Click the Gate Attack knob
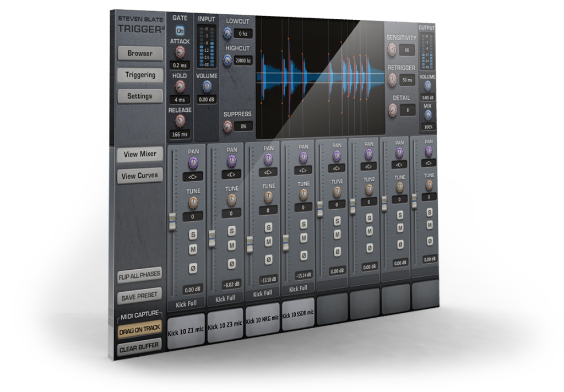 [x=180, y=52]
